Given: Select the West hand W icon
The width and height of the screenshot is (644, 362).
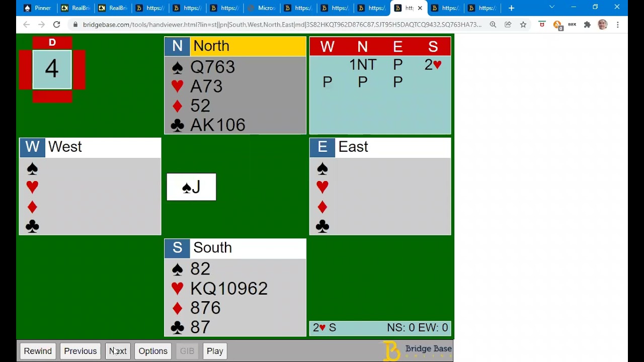Looking at the screenshot, I should (x=32, y=147).
